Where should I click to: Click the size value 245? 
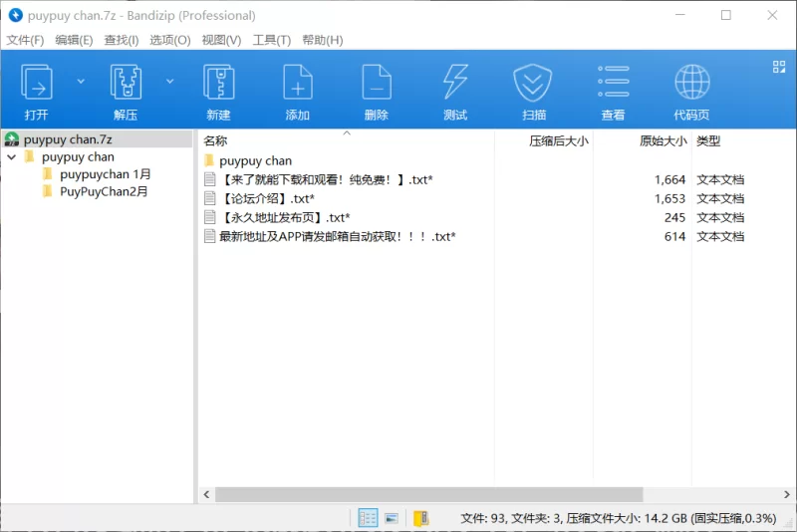tap(675, 217)
